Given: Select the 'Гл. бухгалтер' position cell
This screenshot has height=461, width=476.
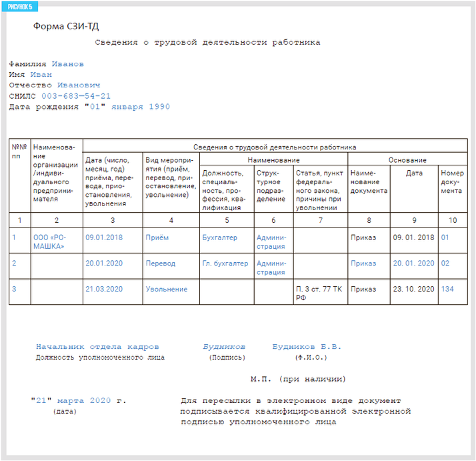Looking at the screenshot, I should [x=225, y=263].
